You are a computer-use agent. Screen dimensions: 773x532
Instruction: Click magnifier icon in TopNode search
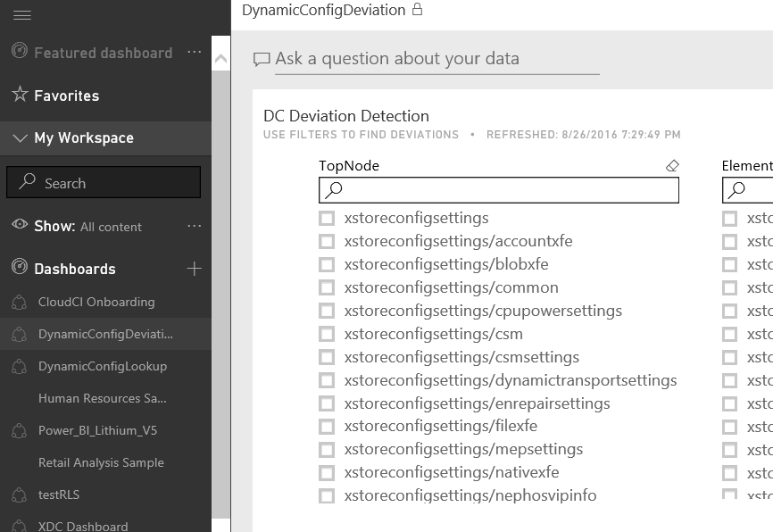(334, 189)
